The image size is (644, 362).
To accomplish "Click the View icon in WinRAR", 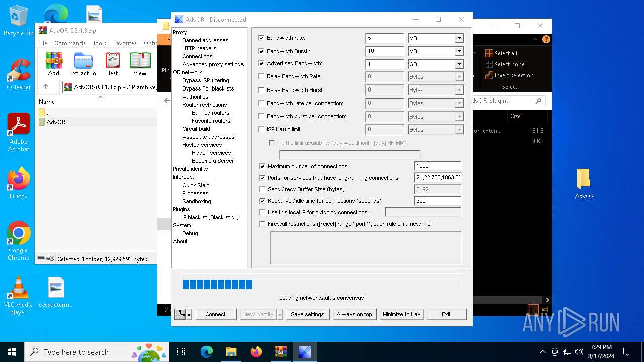I will 140,64.
